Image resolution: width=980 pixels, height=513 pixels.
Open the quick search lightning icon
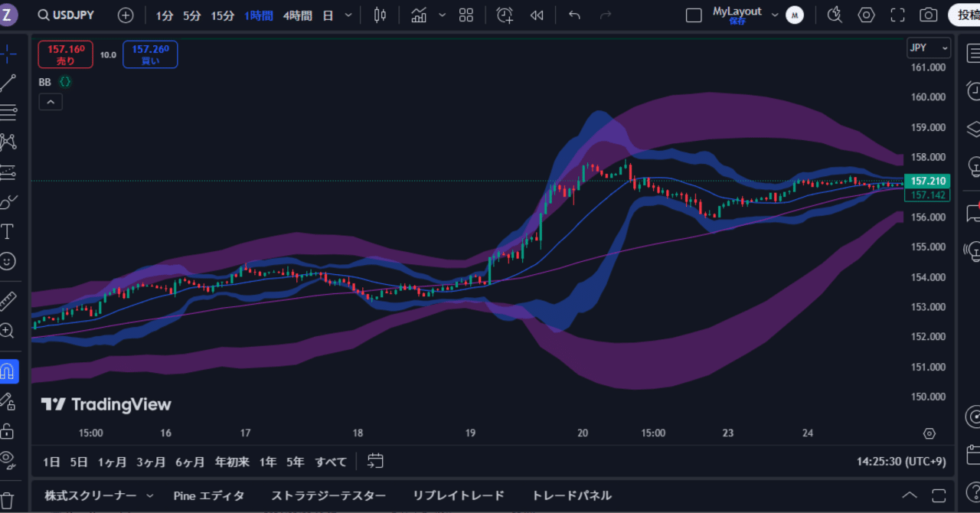835,15
